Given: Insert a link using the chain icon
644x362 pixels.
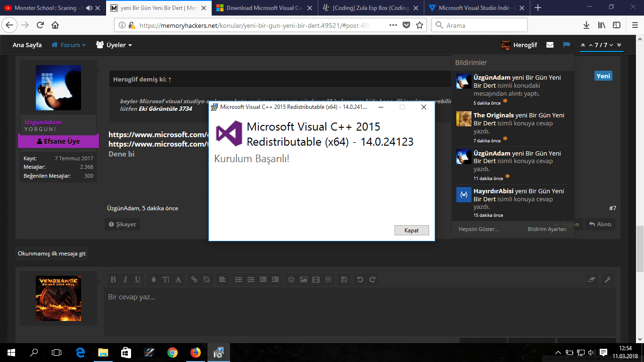Looking at the screenshot, I should point(194,280).
